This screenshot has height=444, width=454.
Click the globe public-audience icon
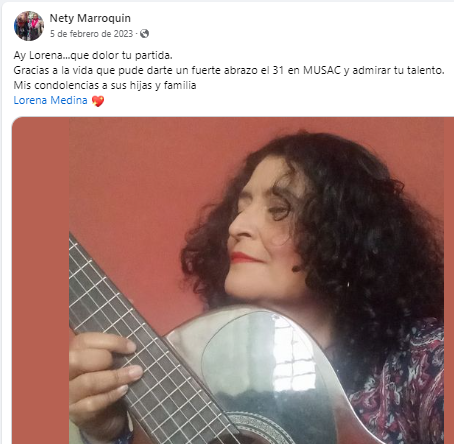point(144,34)
